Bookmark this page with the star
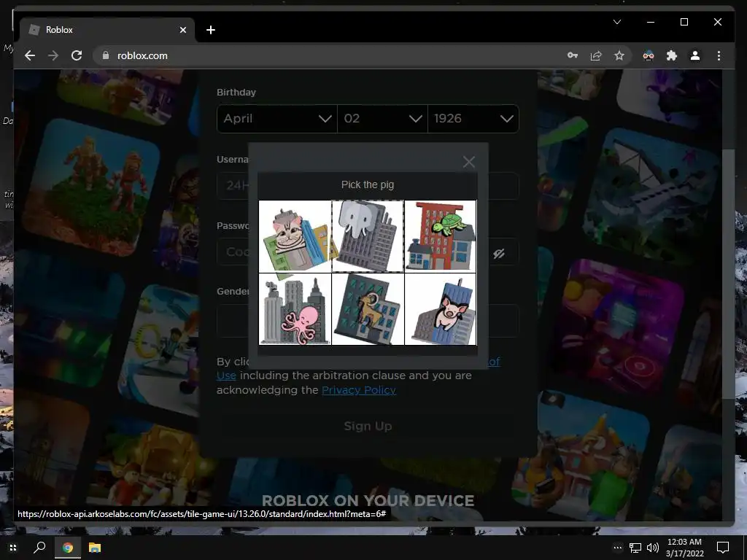This screenshot has width=747, height=560. 619,55
